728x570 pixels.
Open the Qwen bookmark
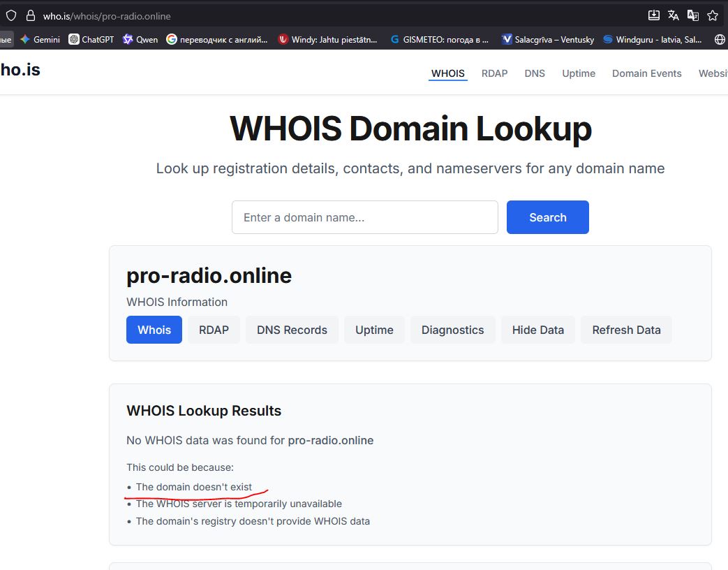tap(140, 40)
